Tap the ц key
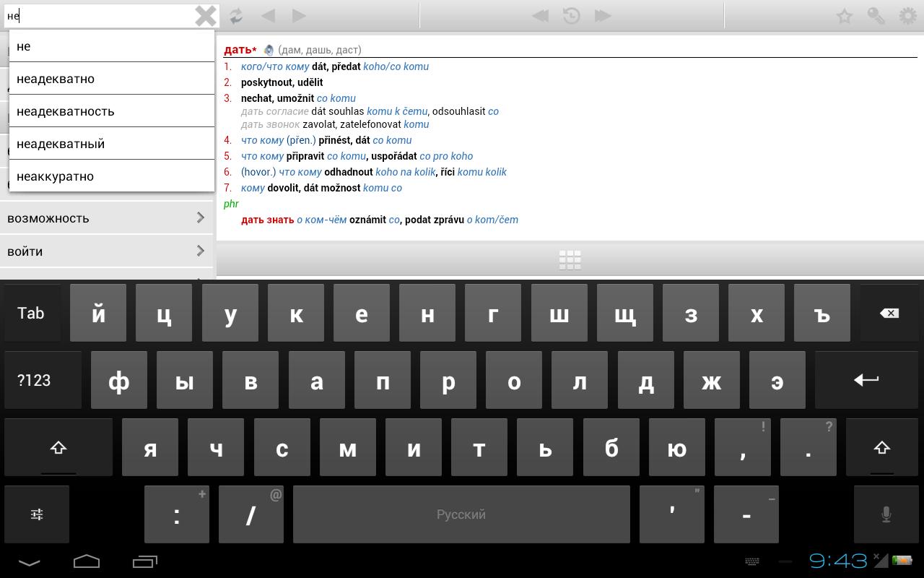Screen dimensions: 924x578 pos(164,313)
